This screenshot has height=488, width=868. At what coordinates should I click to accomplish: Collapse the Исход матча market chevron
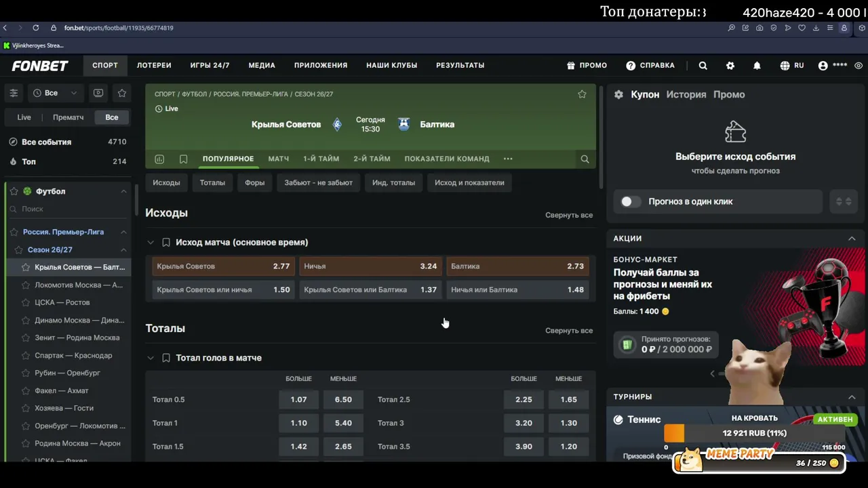click(x=151, y=242)
